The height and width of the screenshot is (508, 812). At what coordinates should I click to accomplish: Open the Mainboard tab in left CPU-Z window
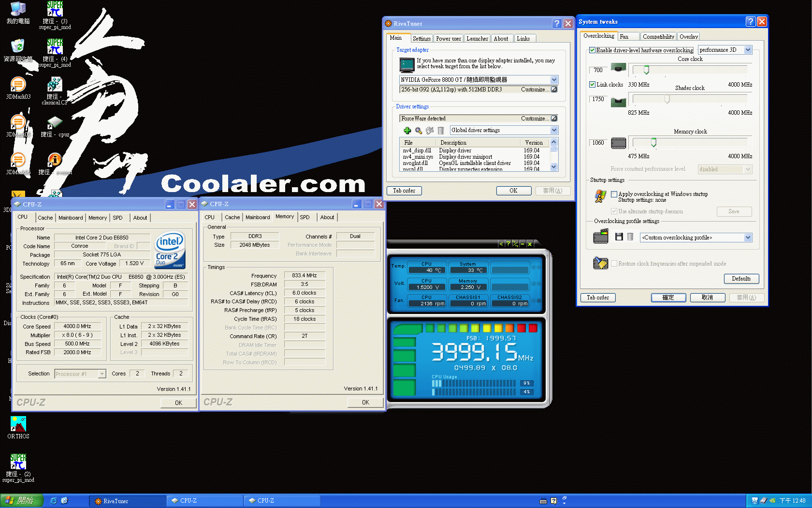click(71, 218)
